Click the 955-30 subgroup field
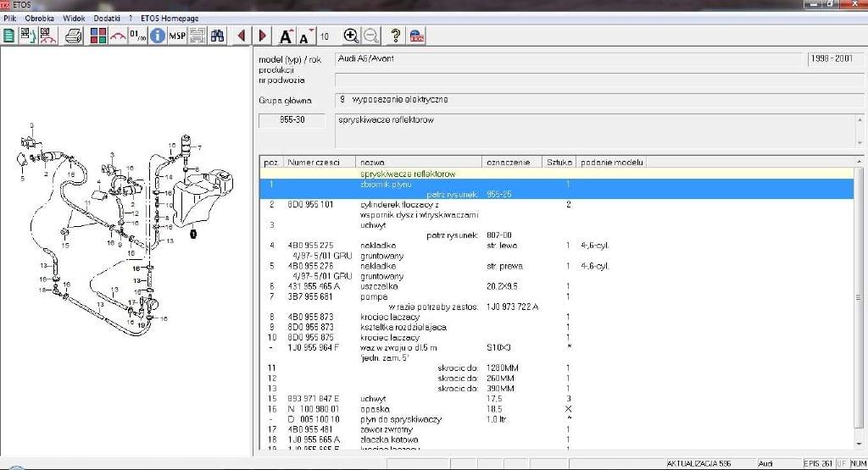Screen dimensions: 868x470 [x=292, y=120]
